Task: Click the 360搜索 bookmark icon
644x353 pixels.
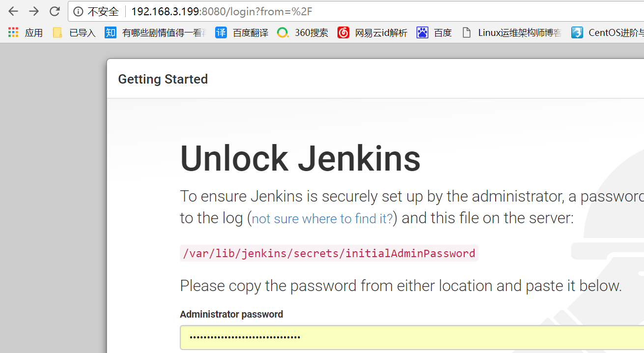Action: pyautogui.click(x=282, y=32)
